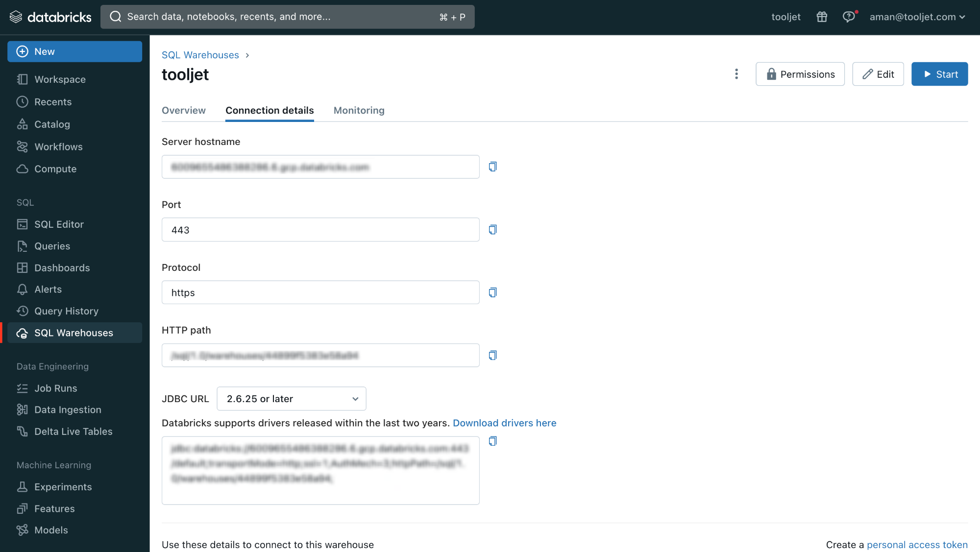Click Download drivers here link
The image size is (980, 552).
tap(504, 422)
